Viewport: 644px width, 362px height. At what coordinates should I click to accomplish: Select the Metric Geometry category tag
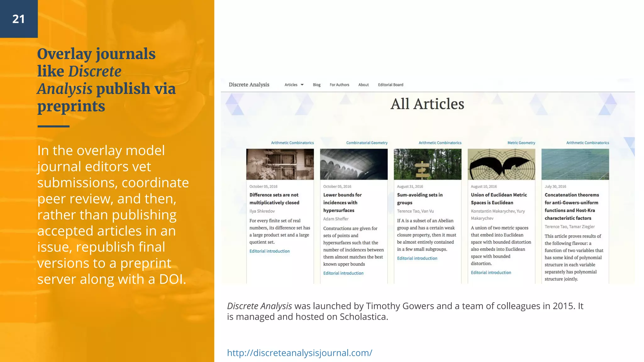(521, 143)
